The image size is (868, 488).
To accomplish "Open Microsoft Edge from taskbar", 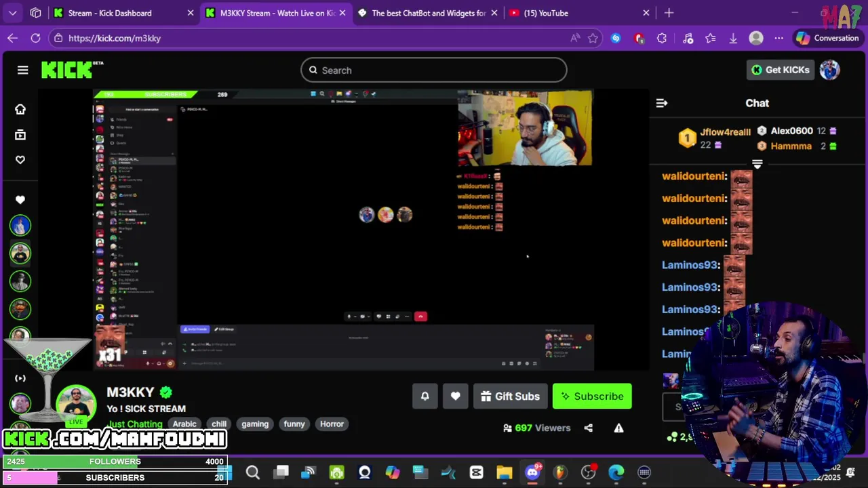I will click(x=616, y=472).
